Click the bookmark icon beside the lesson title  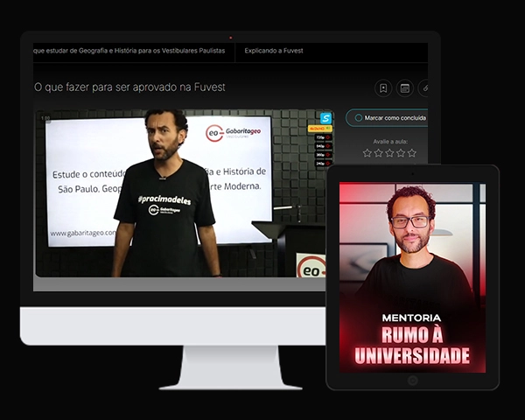pyautogui.click(x=382, y=88)
